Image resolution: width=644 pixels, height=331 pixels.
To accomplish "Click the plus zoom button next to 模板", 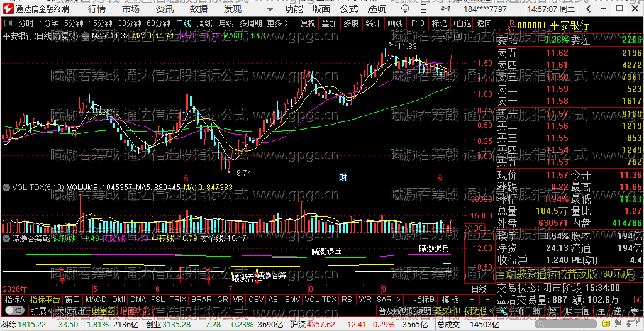I will click(472, 299).
